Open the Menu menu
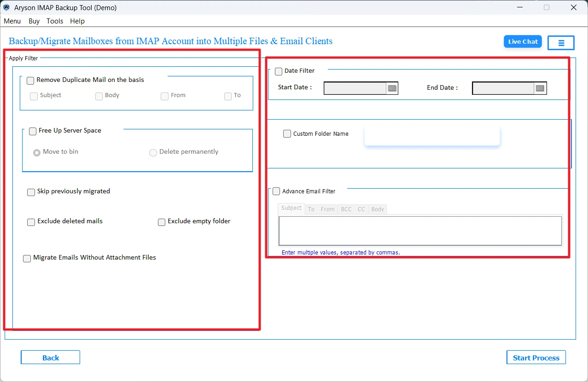 click(x=12, y=21)
